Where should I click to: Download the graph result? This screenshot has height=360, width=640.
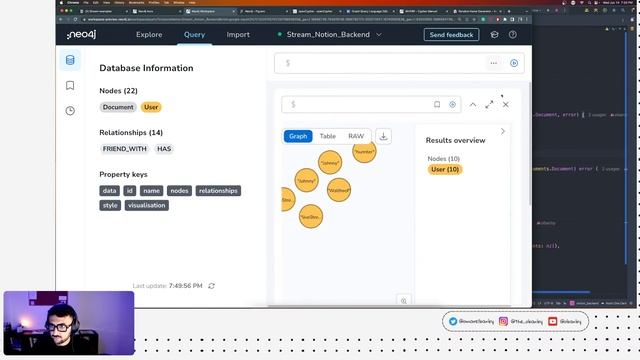pos(383,136)
